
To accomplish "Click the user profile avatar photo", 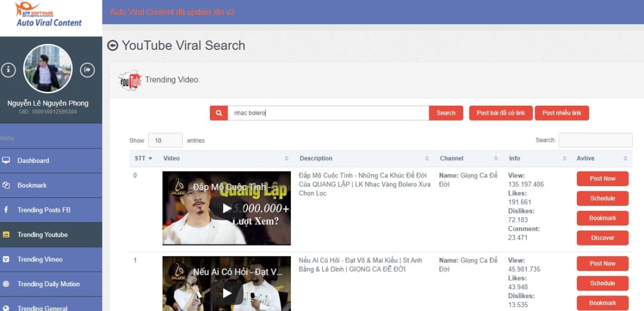I will click(x=48, y=69).
